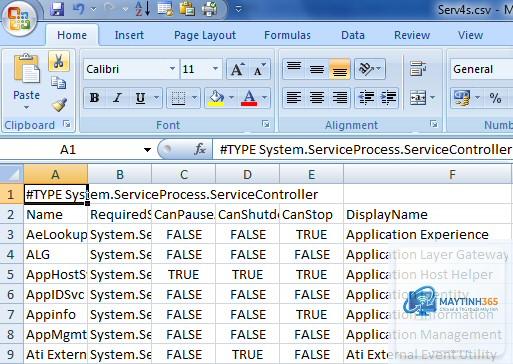The image size is (513, 364).
Task: Select cell with AppHostS service name
Action: 56,274
